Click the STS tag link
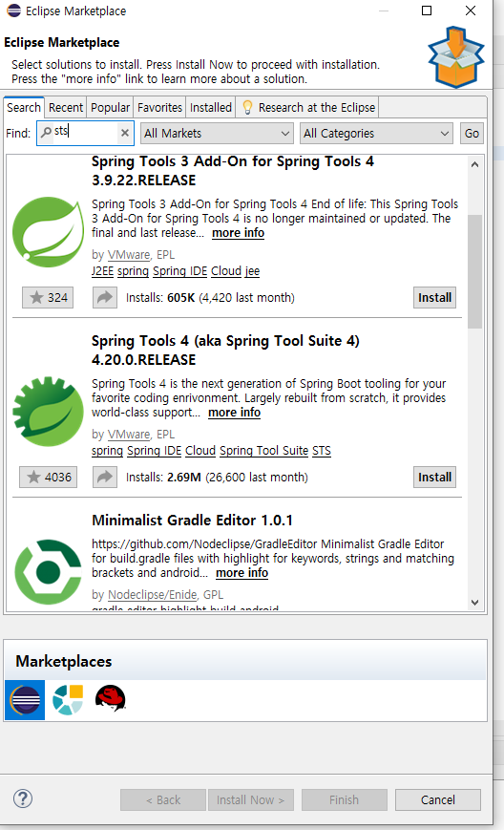 322,451
